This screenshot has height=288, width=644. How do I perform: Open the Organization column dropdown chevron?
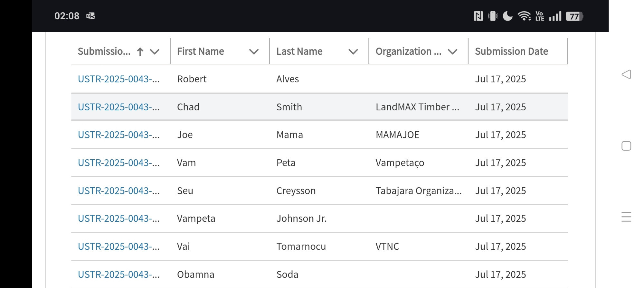coord(453,51)
